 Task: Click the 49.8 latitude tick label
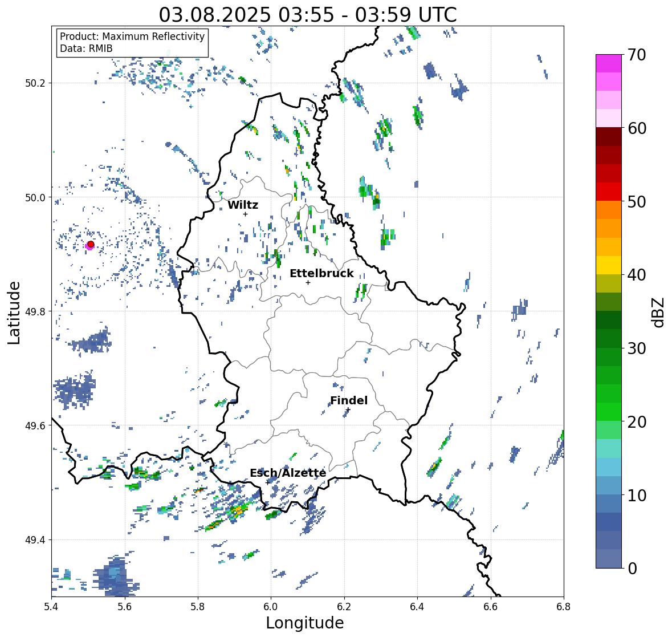click(x=36, y=311)
